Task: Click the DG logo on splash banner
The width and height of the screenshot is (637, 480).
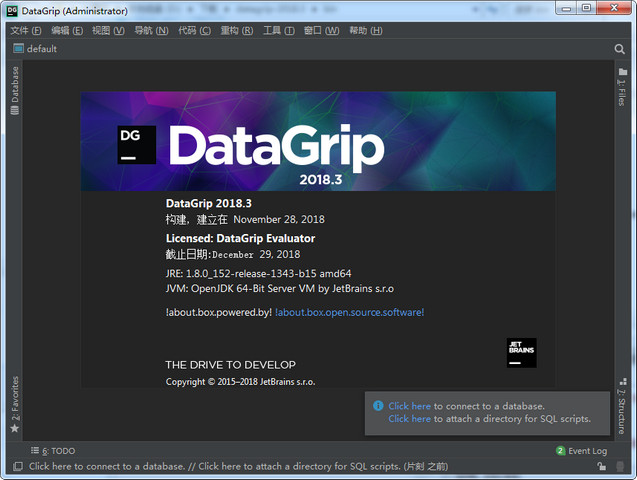Action: pos(136,145)
